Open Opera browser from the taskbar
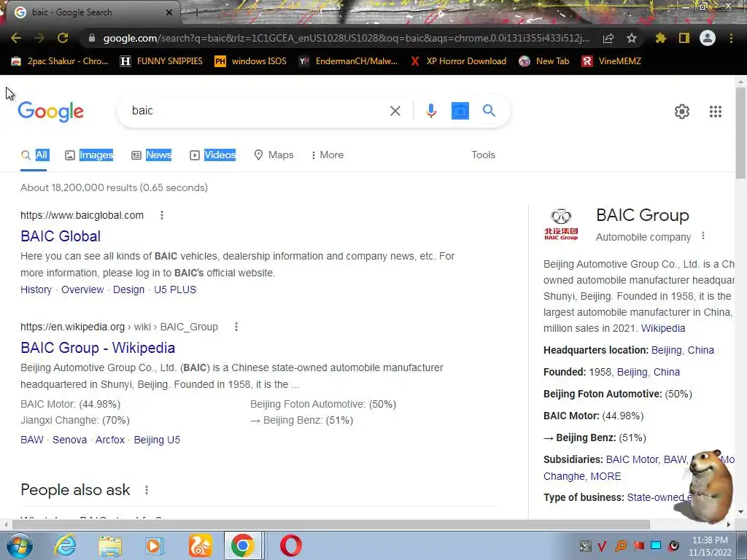The height and width of the screenshot is (560, 747). point(290,545)
